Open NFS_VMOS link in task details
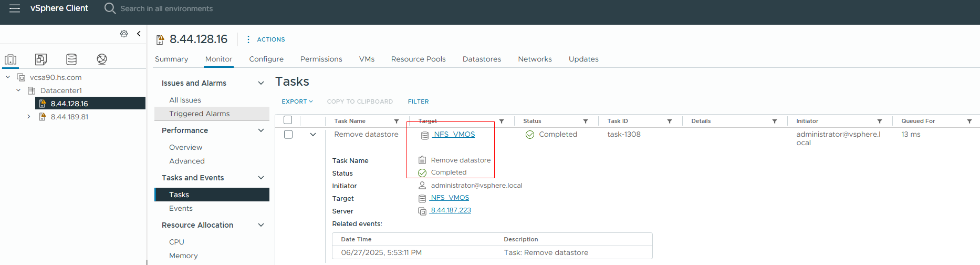 [450, 198]
